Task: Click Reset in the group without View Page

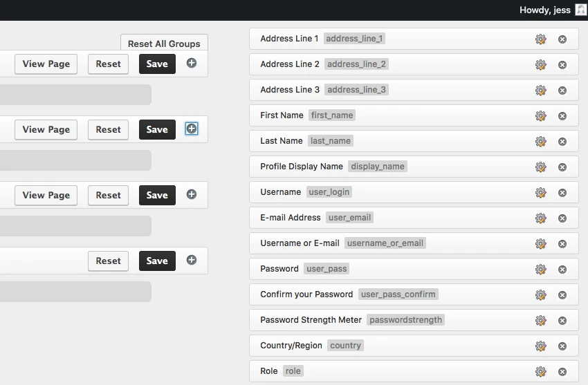Action: point(108,261)
